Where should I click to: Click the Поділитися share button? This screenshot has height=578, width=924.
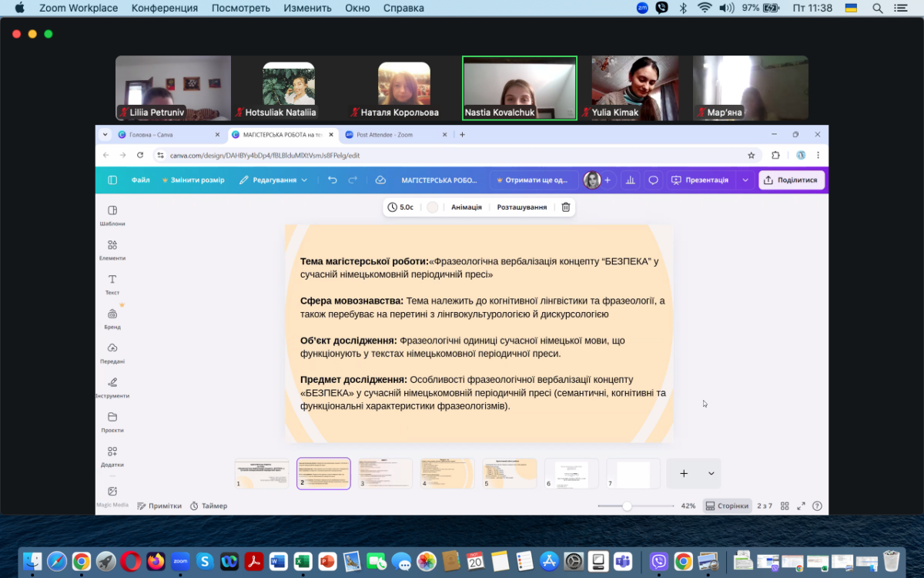pos(792,180)
